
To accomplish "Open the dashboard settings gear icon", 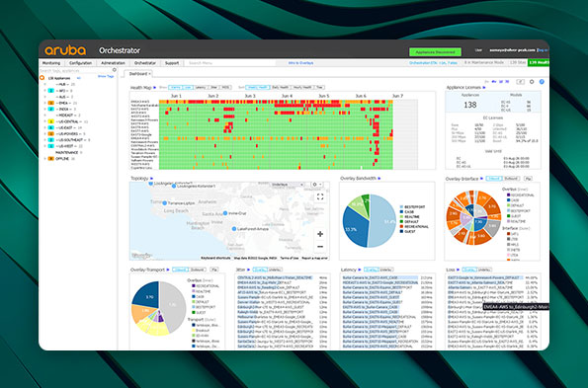I will click(x=532, y=81).
